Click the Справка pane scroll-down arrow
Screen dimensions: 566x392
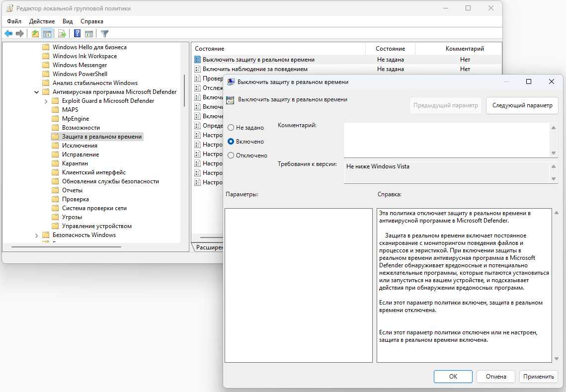click(556, 358)
